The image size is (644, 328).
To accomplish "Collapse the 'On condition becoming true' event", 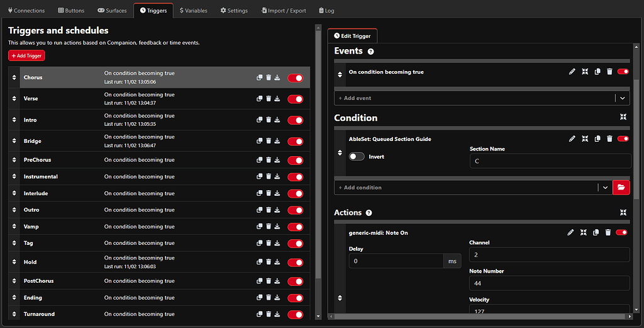I will coord(585,72).
